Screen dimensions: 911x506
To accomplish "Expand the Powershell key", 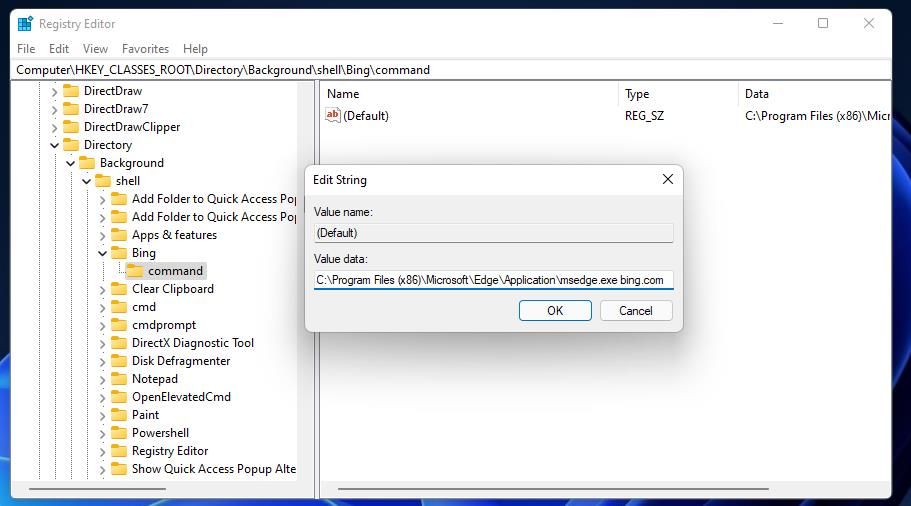I will (x=102, y=434).
